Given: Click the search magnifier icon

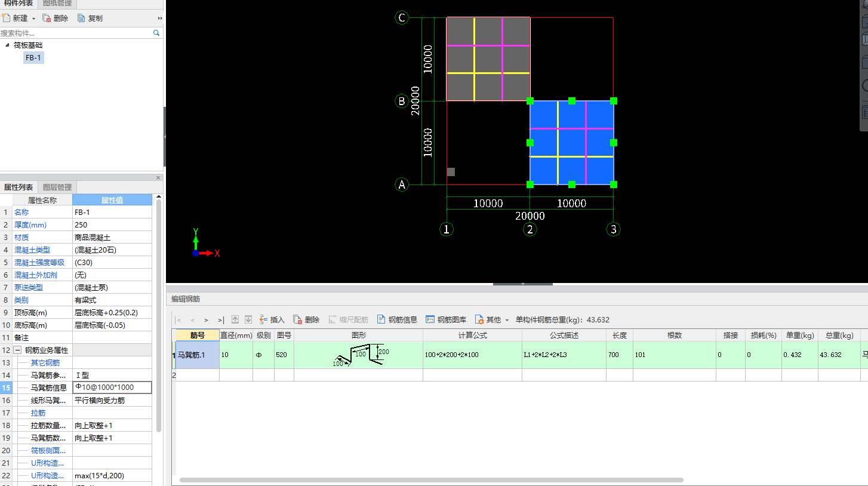Looking at the screenshot, I should pyautogui.click(x=156, y=33).
